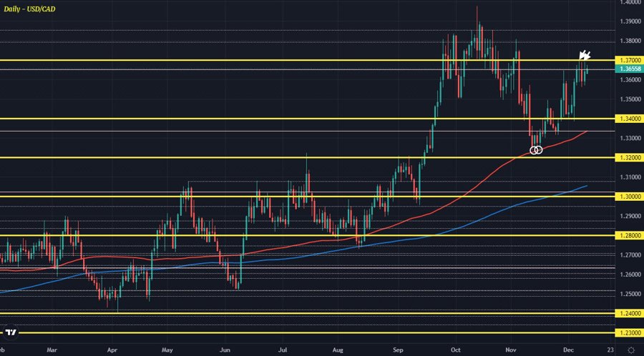Click the Jun label on time axis
The image size is (644, 356).
click(x=225, y=350)
